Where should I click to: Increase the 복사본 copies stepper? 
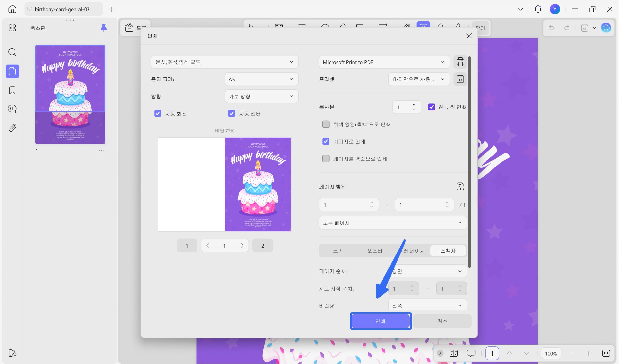(x=414, y=105)
